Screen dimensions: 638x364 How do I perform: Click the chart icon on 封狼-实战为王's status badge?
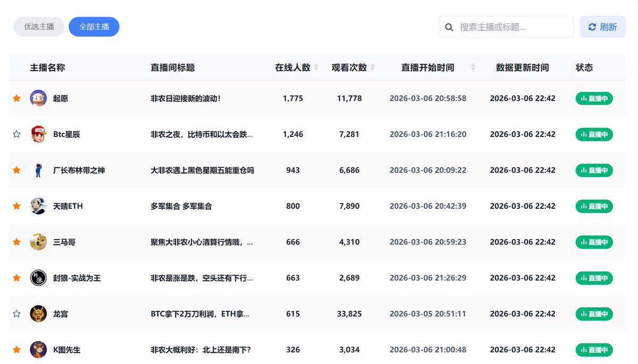(584, 278)
